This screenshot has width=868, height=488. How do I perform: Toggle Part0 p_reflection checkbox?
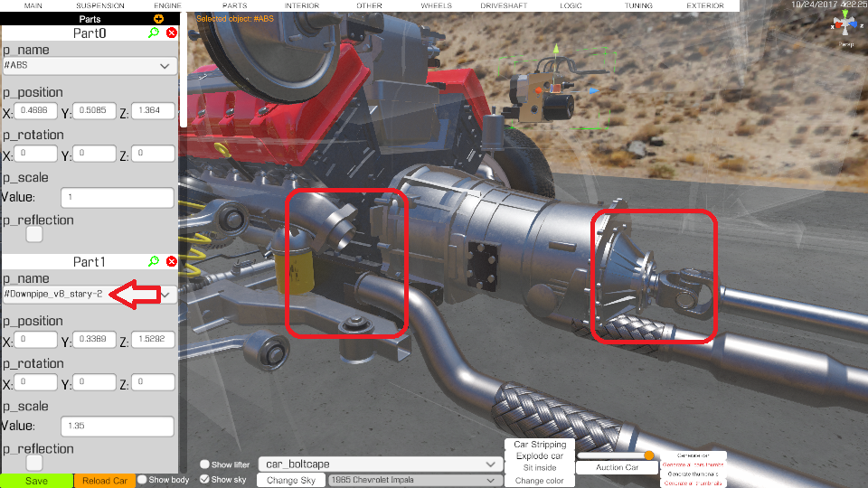34,234
